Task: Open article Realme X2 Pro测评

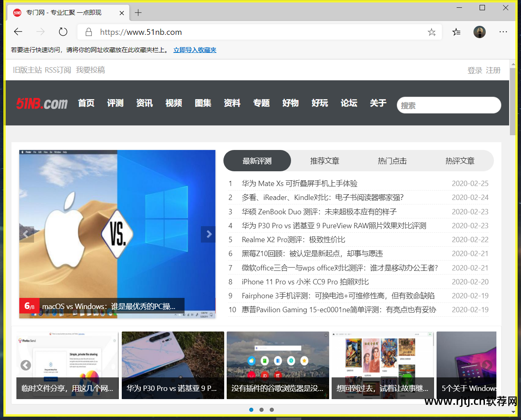Action: tap(293, 240)
